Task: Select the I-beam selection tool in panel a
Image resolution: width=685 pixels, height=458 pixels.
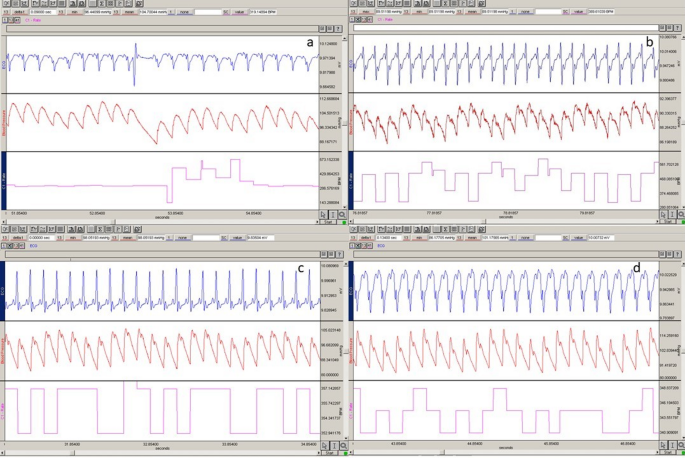Action: tap(333, 215)
